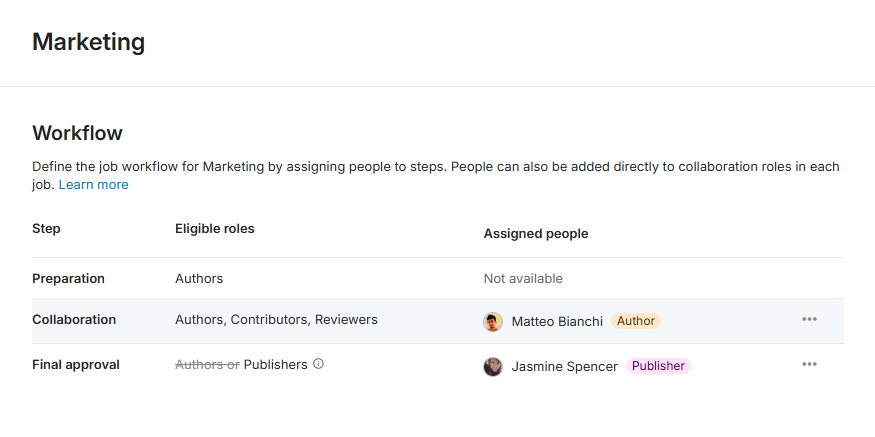Click the strikethrough Authors or text
Image resolution: width=875 pixels, height=437 pixels.
coord(207,365)
